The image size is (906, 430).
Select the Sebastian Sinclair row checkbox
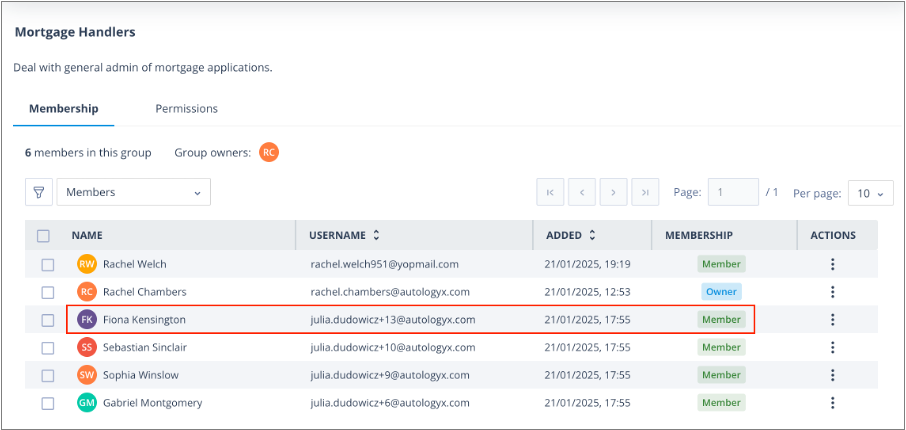tap(47, 348)
